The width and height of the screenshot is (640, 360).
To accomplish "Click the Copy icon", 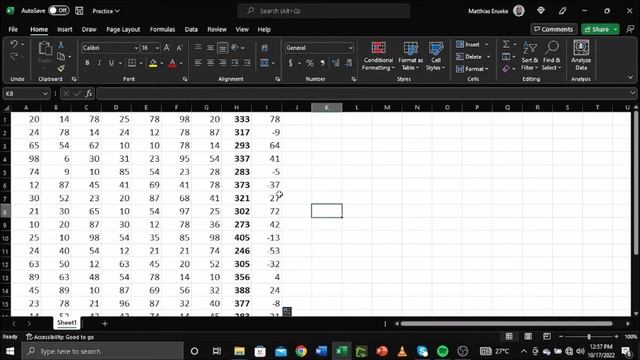I will click(61, 56).
